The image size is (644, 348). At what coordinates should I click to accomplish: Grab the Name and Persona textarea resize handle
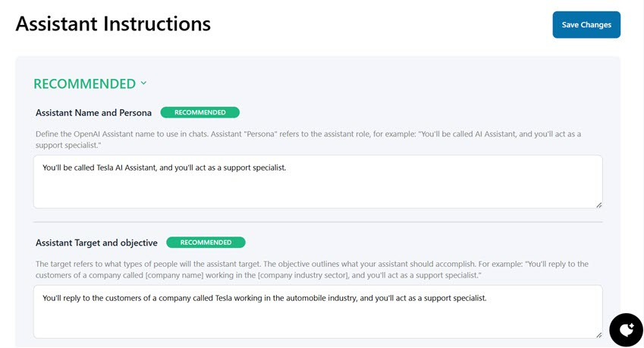[x=598, y=205]
